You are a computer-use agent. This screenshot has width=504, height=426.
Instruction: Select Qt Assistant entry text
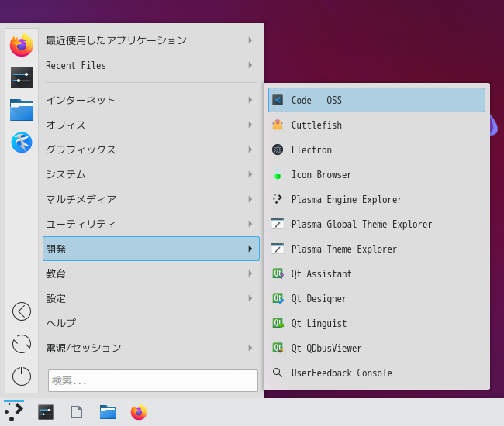click(x=322, y=274)
